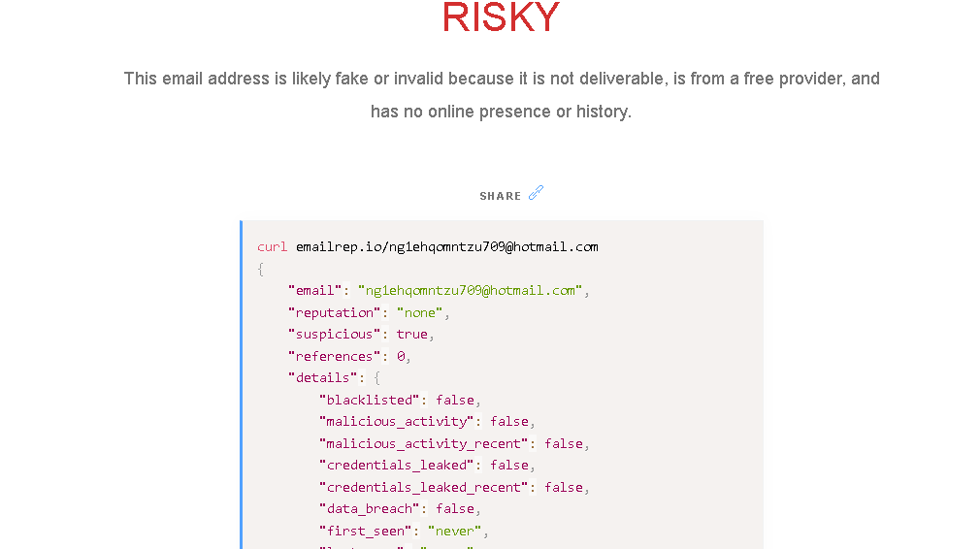980x549 pixels.
Task: Click the "suspicious" key in JSON
Action: pyautogui.click(x=335, y=334)
